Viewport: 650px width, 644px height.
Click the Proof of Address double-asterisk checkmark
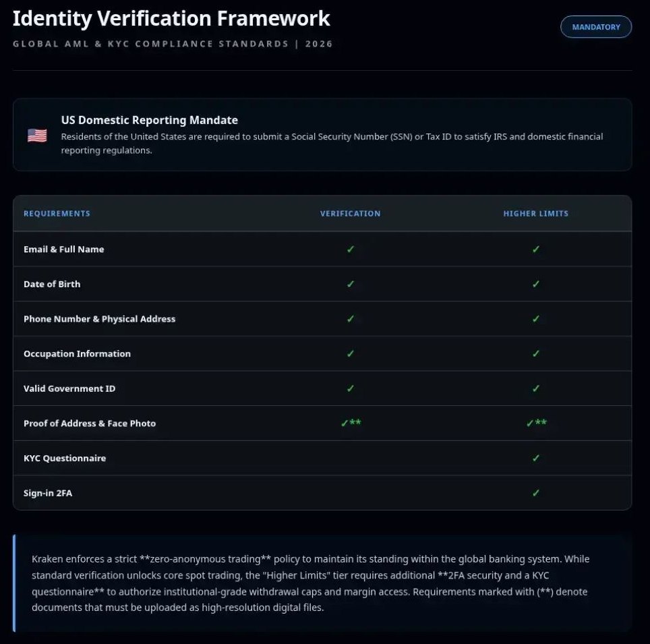[x=350, y=423]
